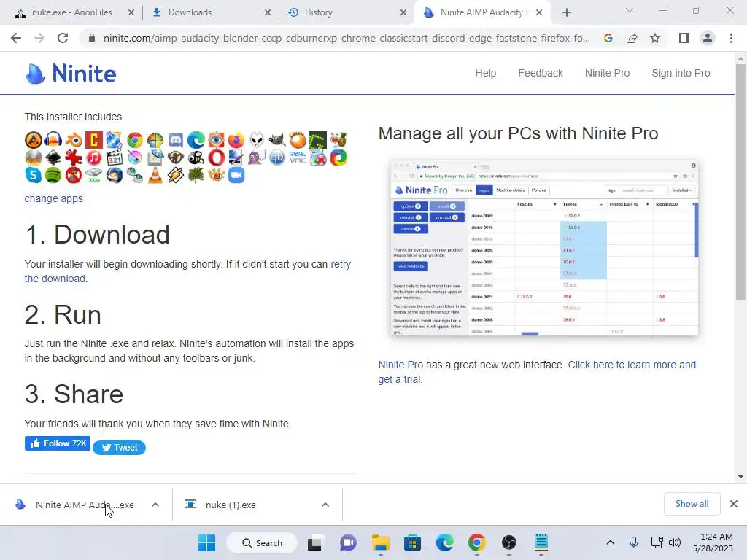Click the MusicBee icon

click(x=196, y=157)
